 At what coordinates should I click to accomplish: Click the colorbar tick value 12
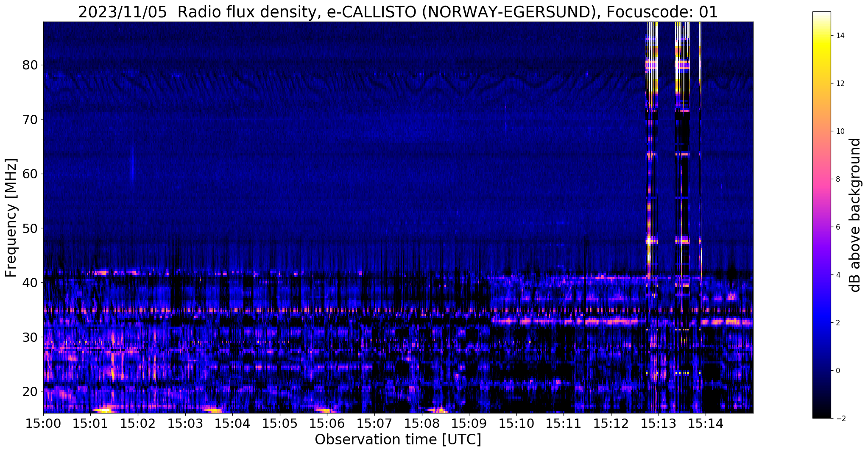click(840, 83)
